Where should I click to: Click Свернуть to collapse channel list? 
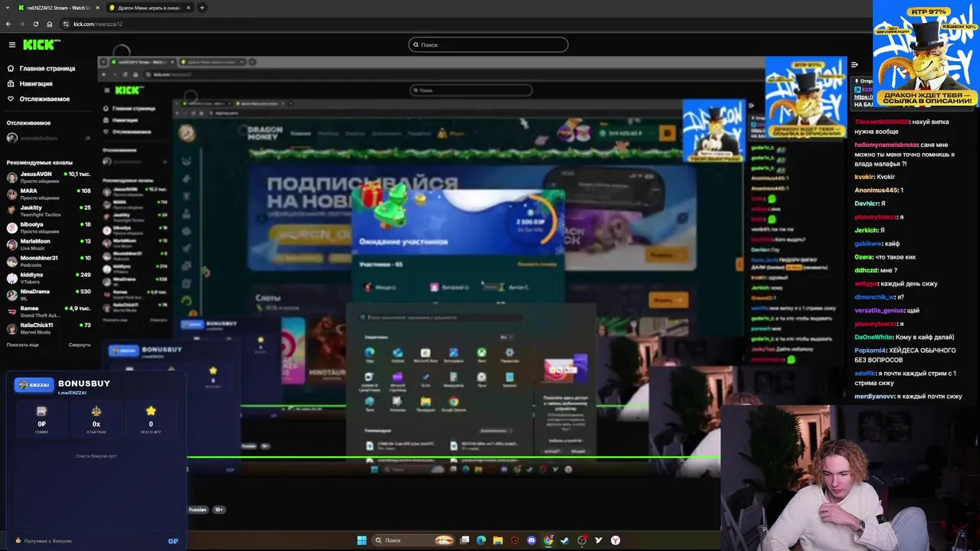click(79, 344)
